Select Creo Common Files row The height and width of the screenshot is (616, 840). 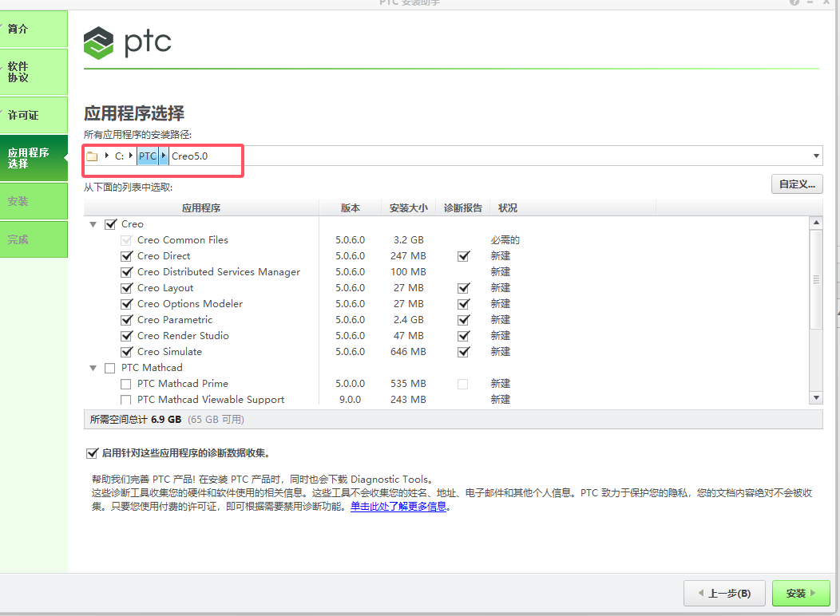183,240
